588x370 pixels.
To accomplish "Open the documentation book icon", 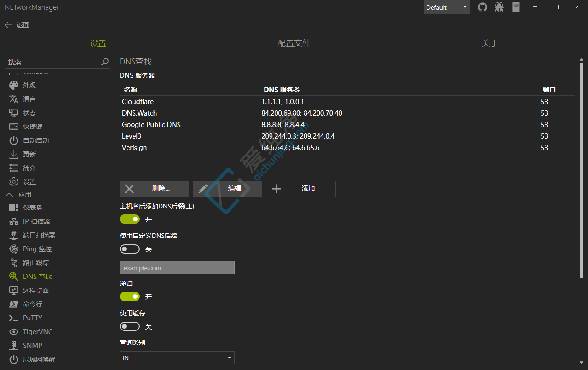I will pos(516,7).
